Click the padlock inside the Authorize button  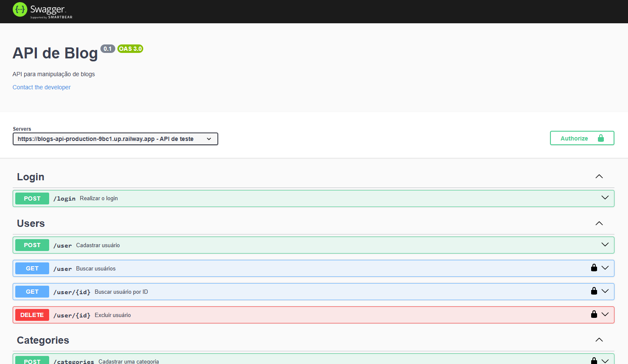600,138
